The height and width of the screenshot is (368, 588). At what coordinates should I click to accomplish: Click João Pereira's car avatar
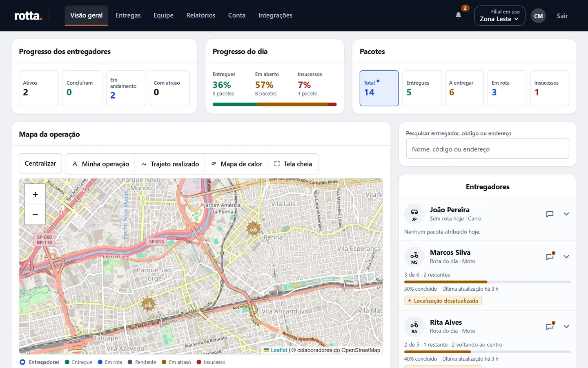point(414,214)
